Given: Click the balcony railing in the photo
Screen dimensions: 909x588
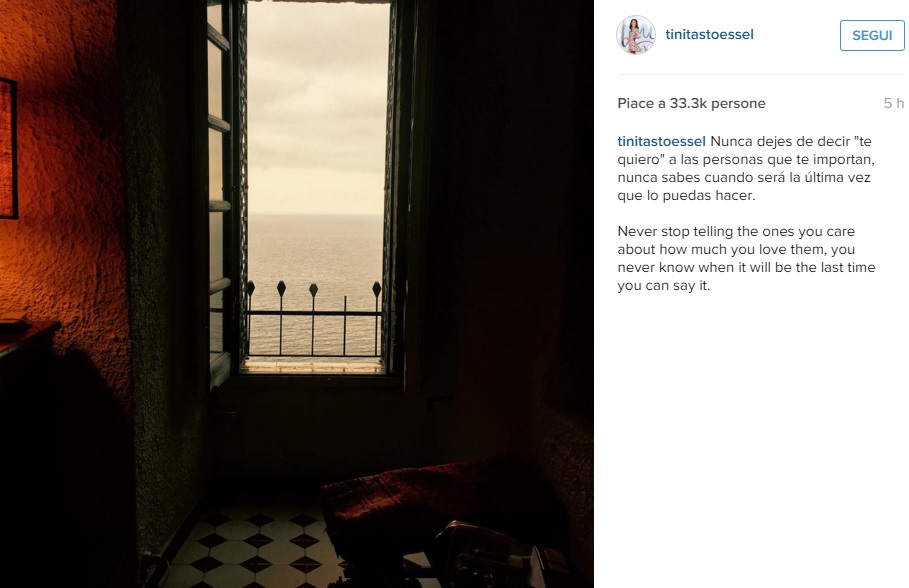Looking at the screenshot, I should tap(314, 319).
